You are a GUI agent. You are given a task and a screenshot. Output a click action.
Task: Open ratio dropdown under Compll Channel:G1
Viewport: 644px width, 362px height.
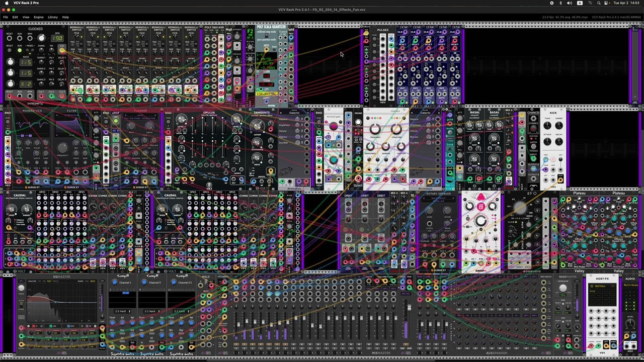(x=181, y=311)
